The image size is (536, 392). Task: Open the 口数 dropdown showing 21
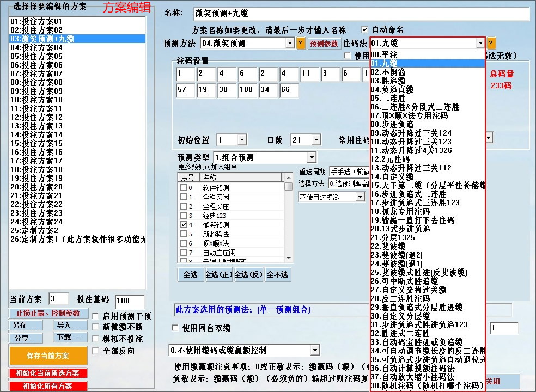pos(315,139)
